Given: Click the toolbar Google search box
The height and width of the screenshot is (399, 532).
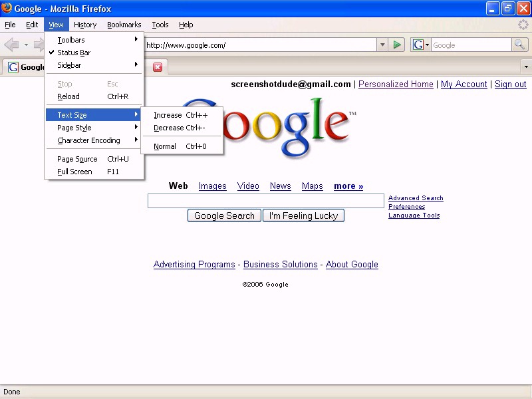Looking at the screenshot, I should (471, 45).
